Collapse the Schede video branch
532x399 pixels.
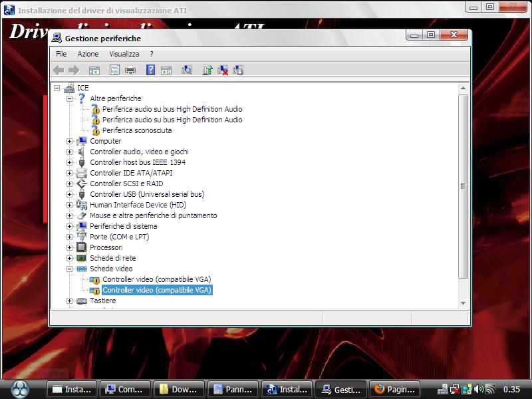[70, 269]
